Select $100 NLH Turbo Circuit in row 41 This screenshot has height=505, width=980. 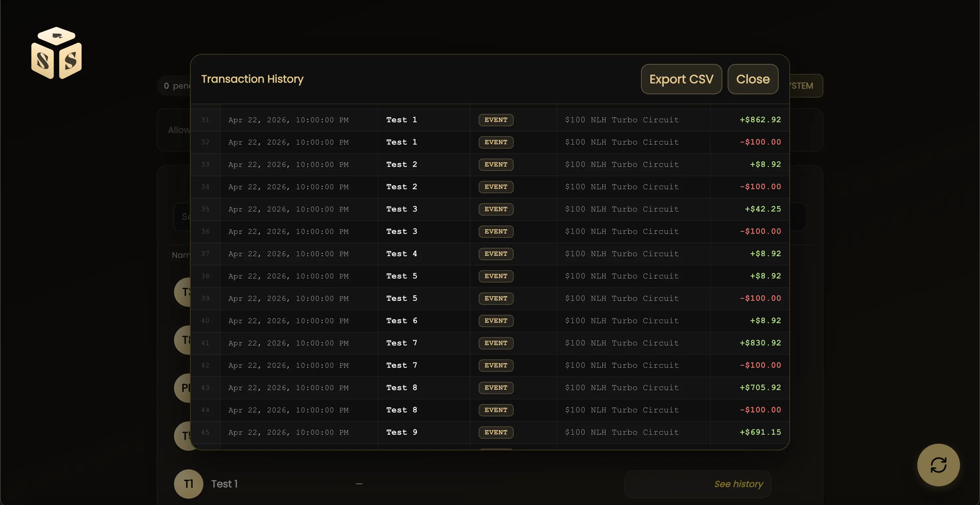(x=622, y=343)
